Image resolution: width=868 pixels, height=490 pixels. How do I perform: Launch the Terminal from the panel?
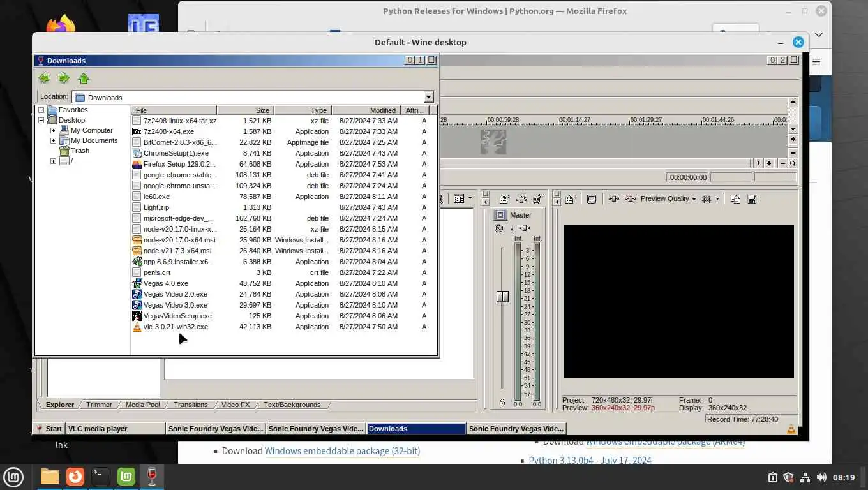(101, 477)
